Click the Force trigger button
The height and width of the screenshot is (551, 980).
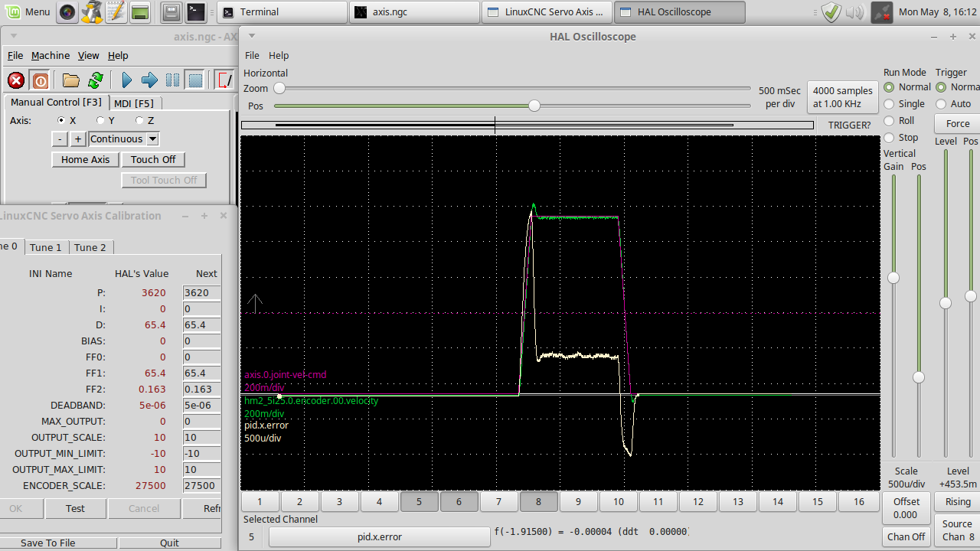(958, 124)
